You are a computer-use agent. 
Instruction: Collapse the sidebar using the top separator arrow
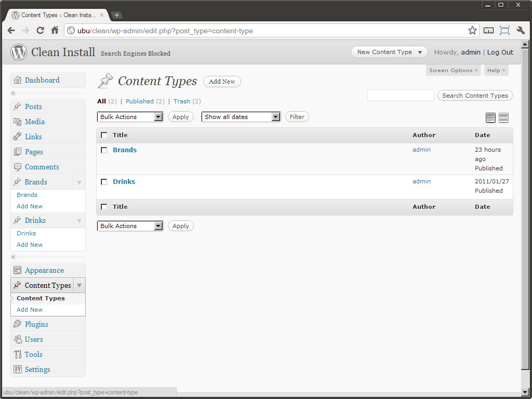14,94
